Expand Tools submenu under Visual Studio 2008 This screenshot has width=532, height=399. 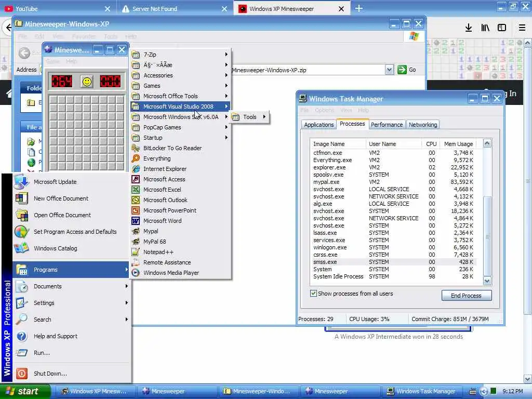[x=249, y=117]
